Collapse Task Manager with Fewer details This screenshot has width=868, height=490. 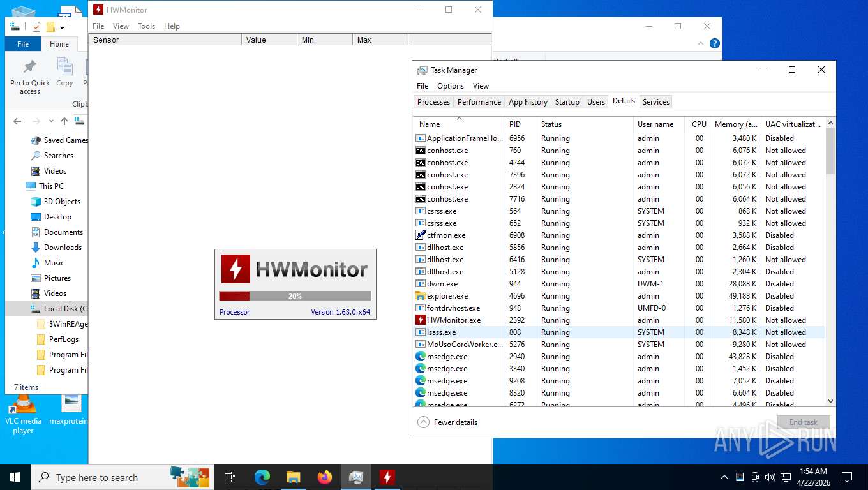(x=447, y=422)
